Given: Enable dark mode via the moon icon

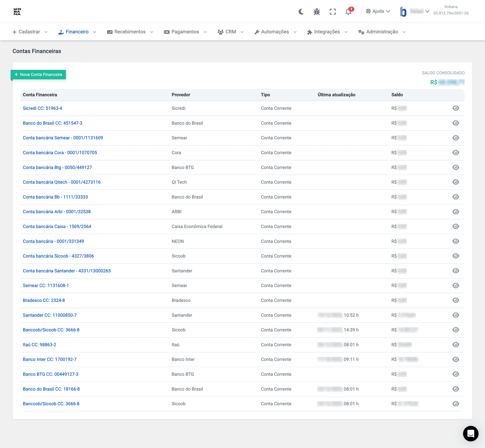Looking at the screenshot, I should pyautogui.click(x=300, y=12).
